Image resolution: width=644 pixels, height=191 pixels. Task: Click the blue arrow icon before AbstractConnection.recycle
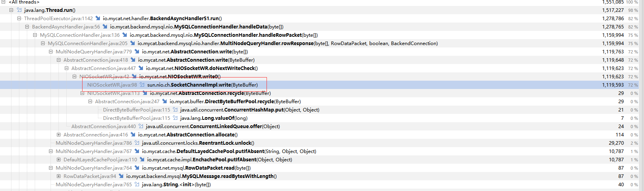(x=145, y=93)
